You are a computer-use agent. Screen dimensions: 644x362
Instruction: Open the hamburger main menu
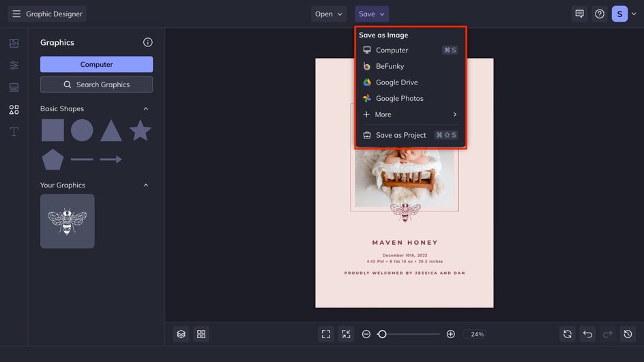(16, 14)
